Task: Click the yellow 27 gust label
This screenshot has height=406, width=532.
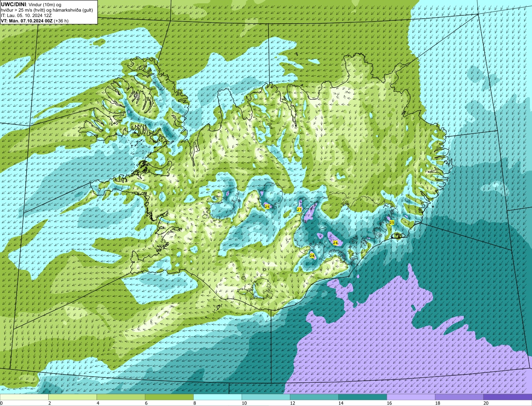Action: 299,210
